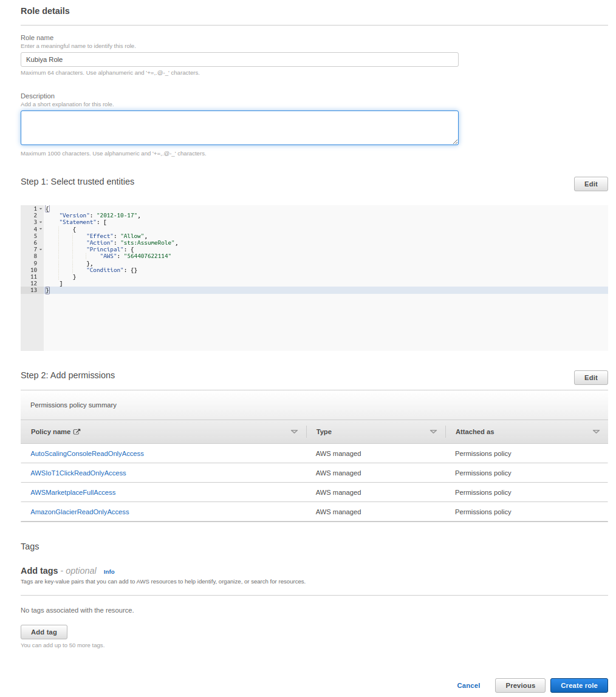Screen dimensions: 616x697
Task: Open AutoScalingConsoleReadOnlyAccess policy link
Action: tap(87, 454)
